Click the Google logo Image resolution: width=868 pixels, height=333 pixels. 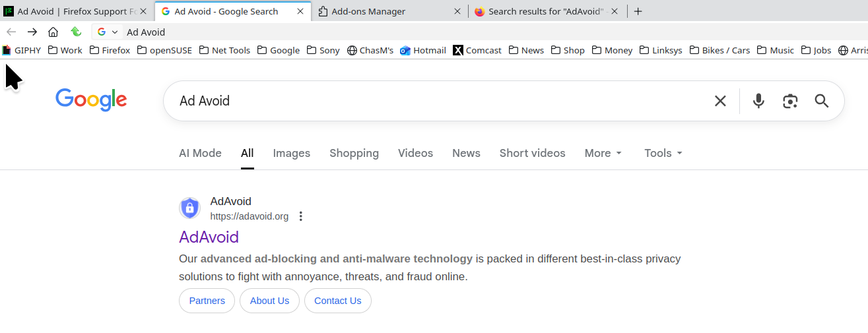[x=91, y=100]
